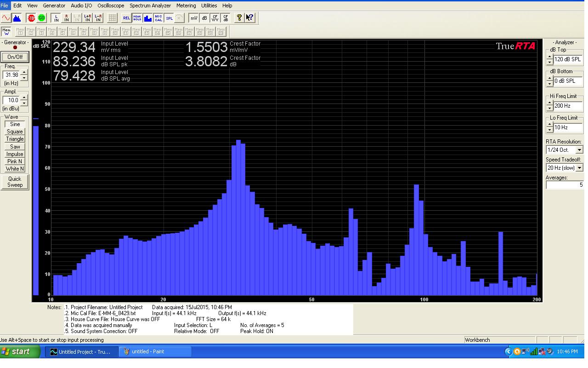Click the Mem 20 memory slot icon
The image size is (588, 368).
(221, 32)
